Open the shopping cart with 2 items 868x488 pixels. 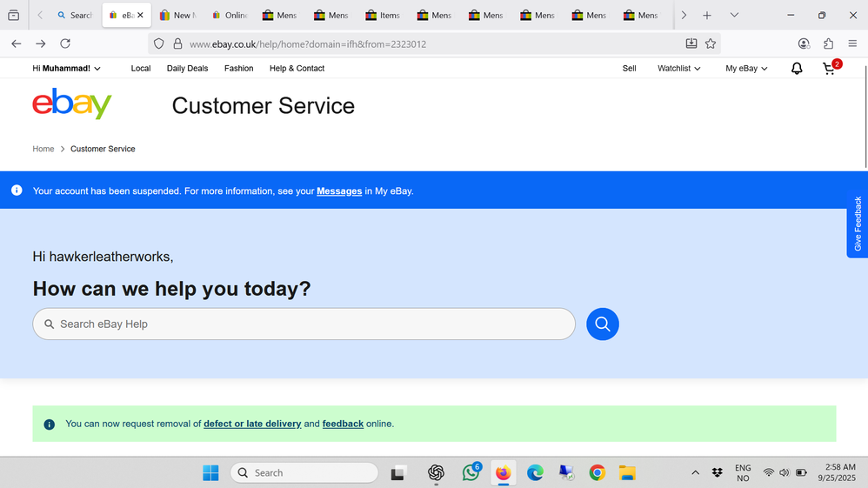pos(829,68)
